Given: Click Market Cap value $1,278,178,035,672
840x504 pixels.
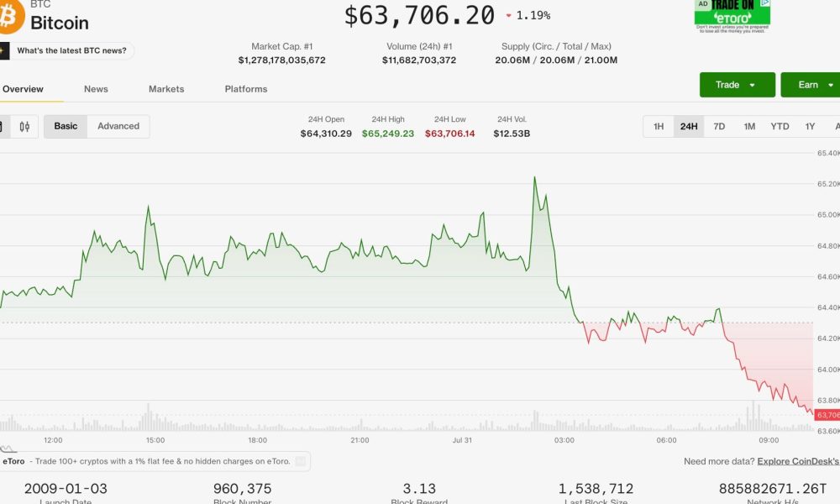Looking at the screenshot, I should point(281,60).
